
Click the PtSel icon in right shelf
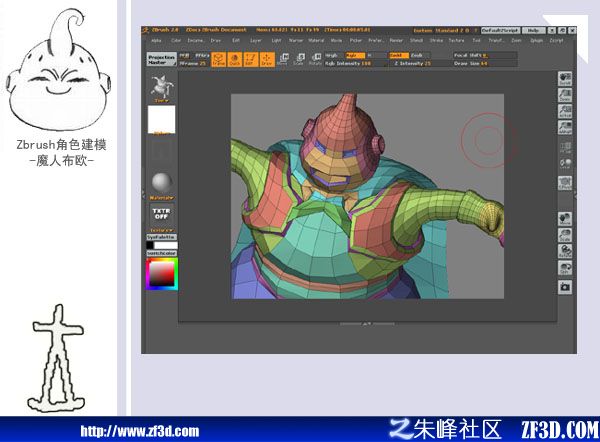[565, 147]
